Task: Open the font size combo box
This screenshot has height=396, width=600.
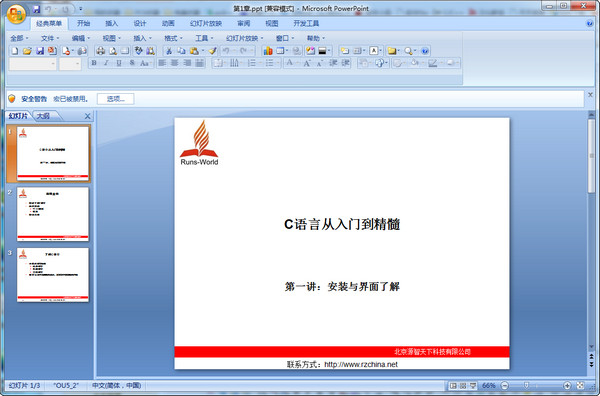Action: (x=70, y=64)
